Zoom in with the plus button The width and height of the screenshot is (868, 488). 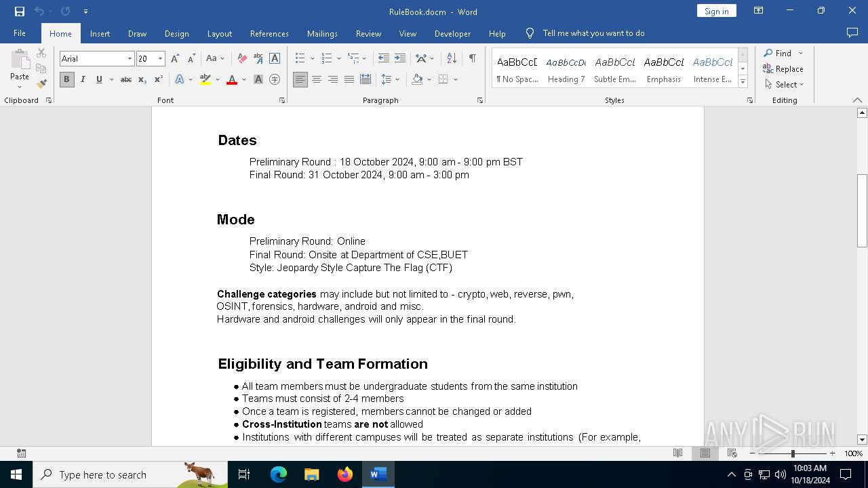(x=832, y=453)
